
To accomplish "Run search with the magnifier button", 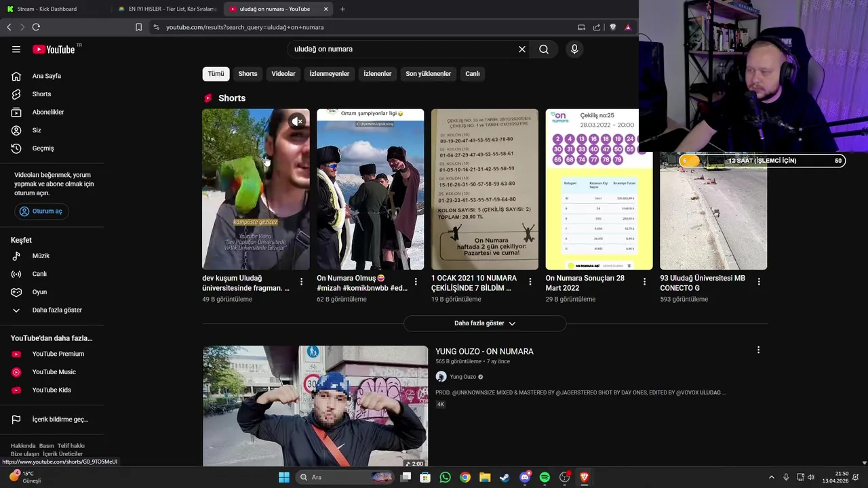I will coord(544,49).
